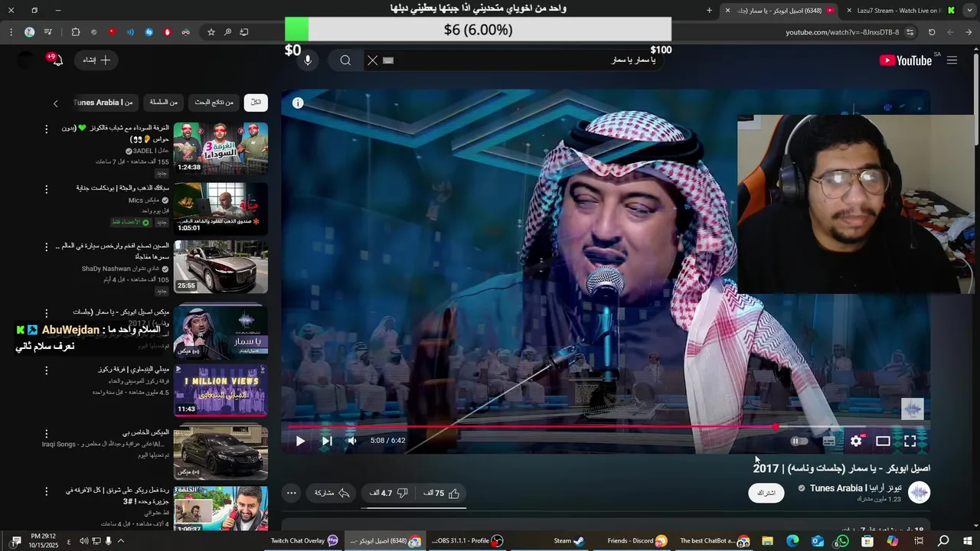Image resolution: width=980 pixels, height=551 pixels.
Task: Open the Mics podcast video thumbnail
Action: 220,208
